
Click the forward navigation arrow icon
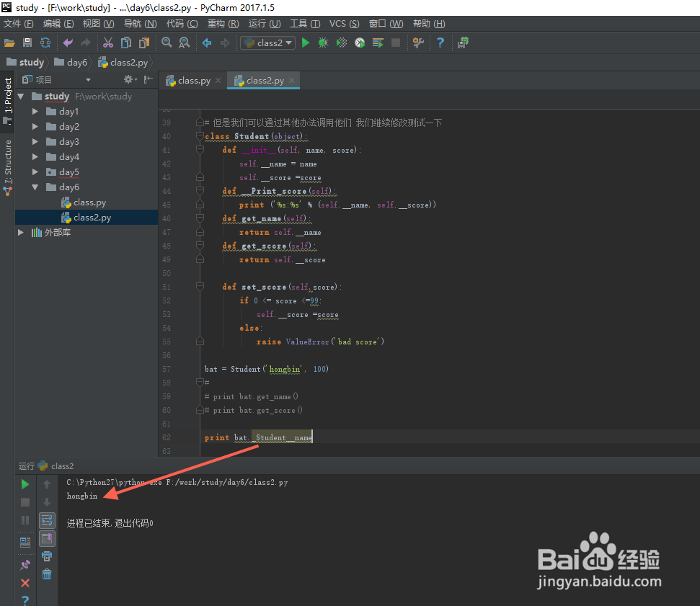point(225,43)
